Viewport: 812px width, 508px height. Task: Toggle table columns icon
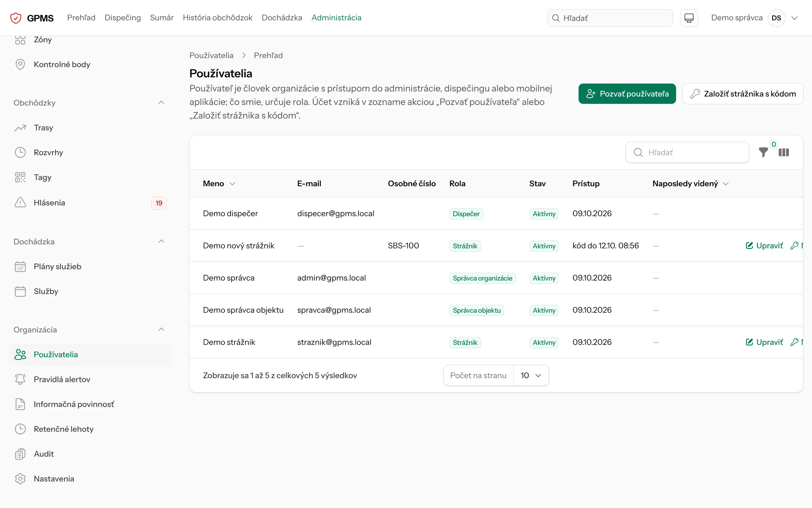click(x=784, y=152)
